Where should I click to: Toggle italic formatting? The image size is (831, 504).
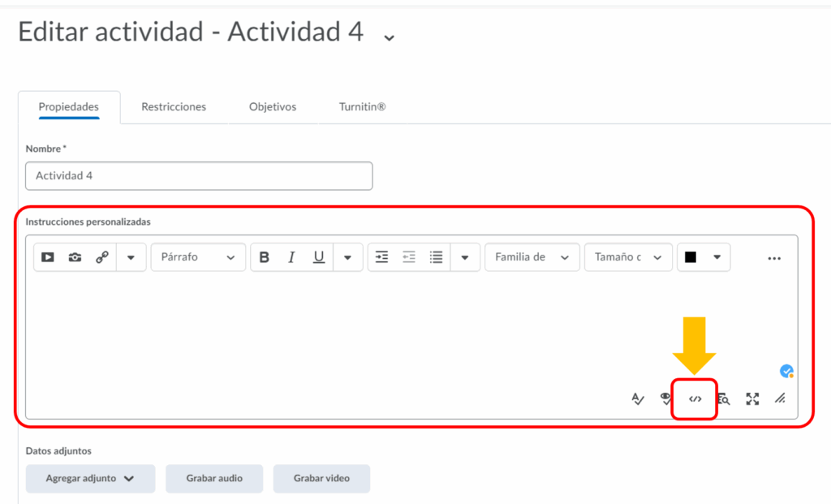[x=291, y=257]
